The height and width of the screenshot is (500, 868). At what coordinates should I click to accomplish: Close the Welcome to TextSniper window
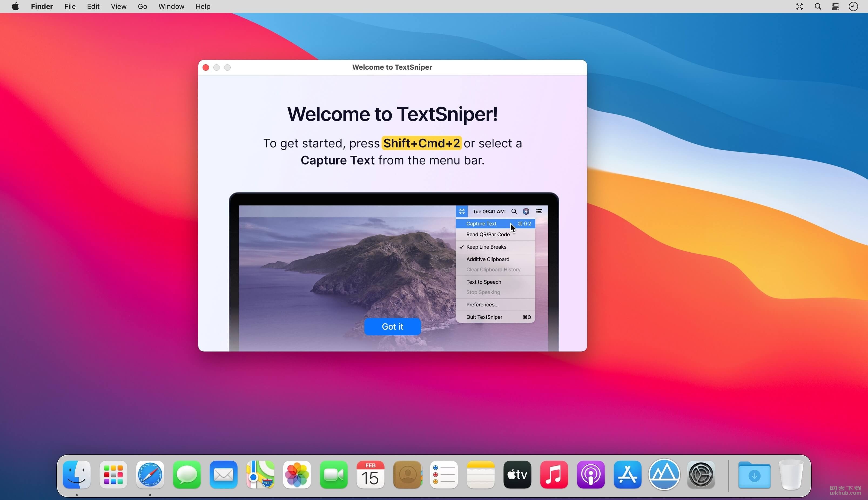pos(206,68)
